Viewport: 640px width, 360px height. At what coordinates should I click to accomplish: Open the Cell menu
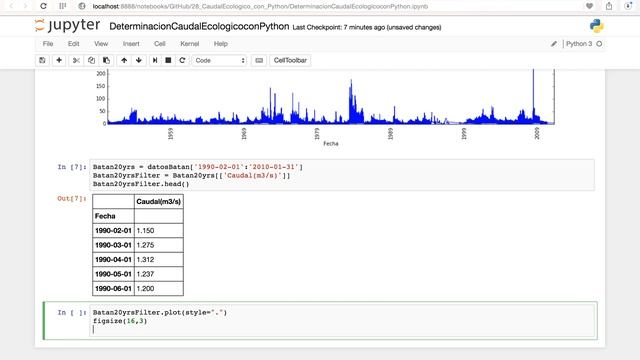coord(160,44)
